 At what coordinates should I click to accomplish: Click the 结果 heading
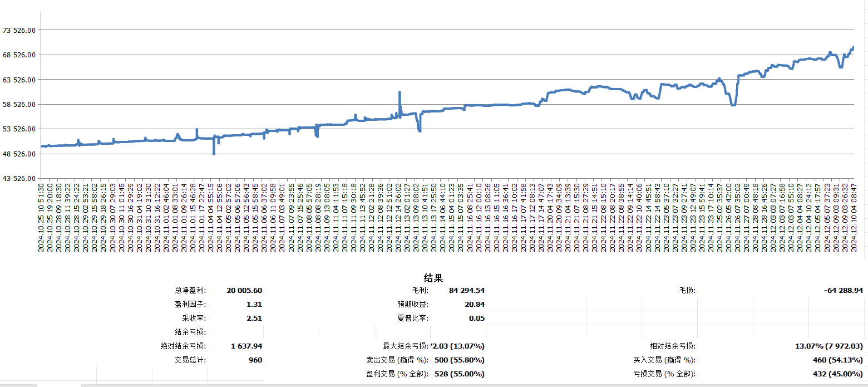(433, 278)
